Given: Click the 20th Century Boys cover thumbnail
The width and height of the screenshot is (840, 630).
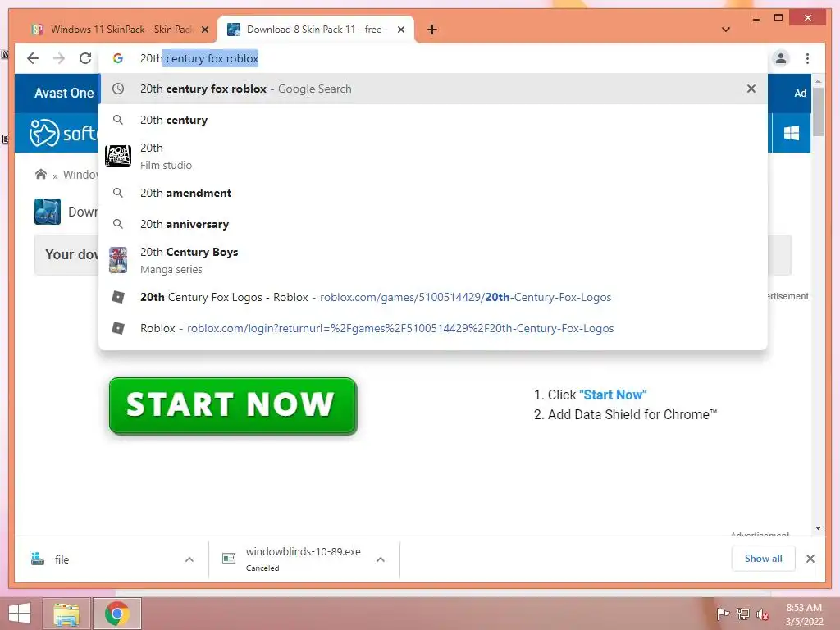Looking at the screenshot, I should point(118,260).
